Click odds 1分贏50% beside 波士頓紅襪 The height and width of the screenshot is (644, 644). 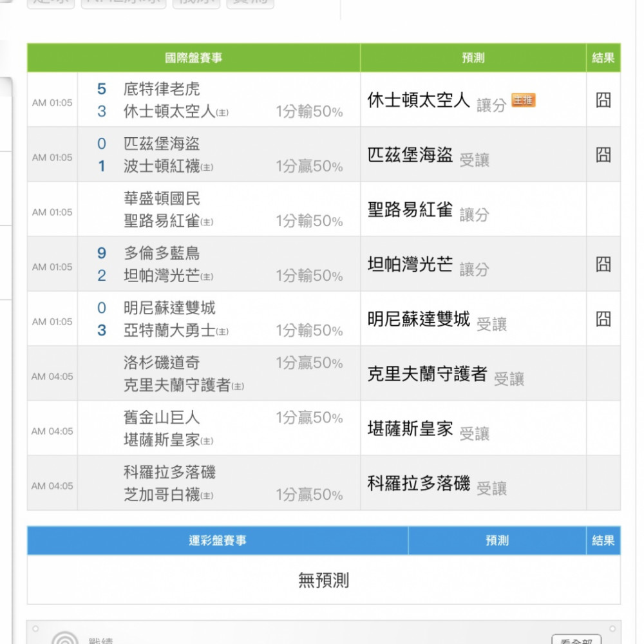309,166
